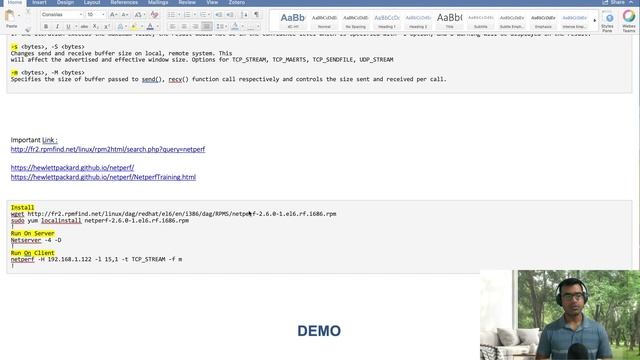The width and height of the screenshot is (640, 360).
Task: Toggle Justify alignment button
Action: [x=207, y=27]
